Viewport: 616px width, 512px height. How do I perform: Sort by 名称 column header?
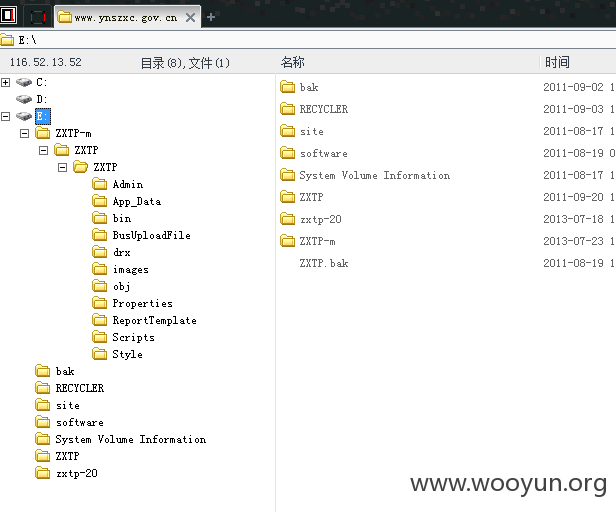point(293,62)
